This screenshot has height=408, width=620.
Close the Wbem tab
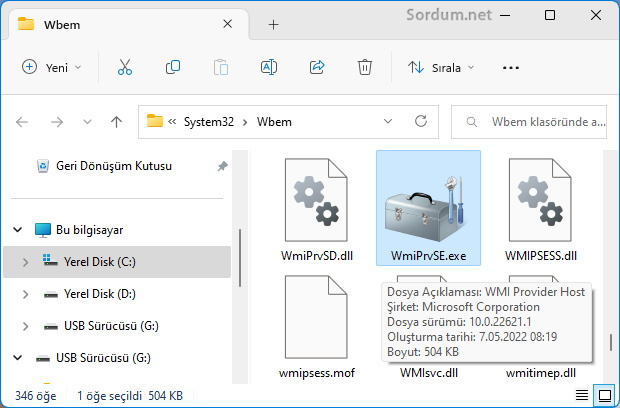227,24
